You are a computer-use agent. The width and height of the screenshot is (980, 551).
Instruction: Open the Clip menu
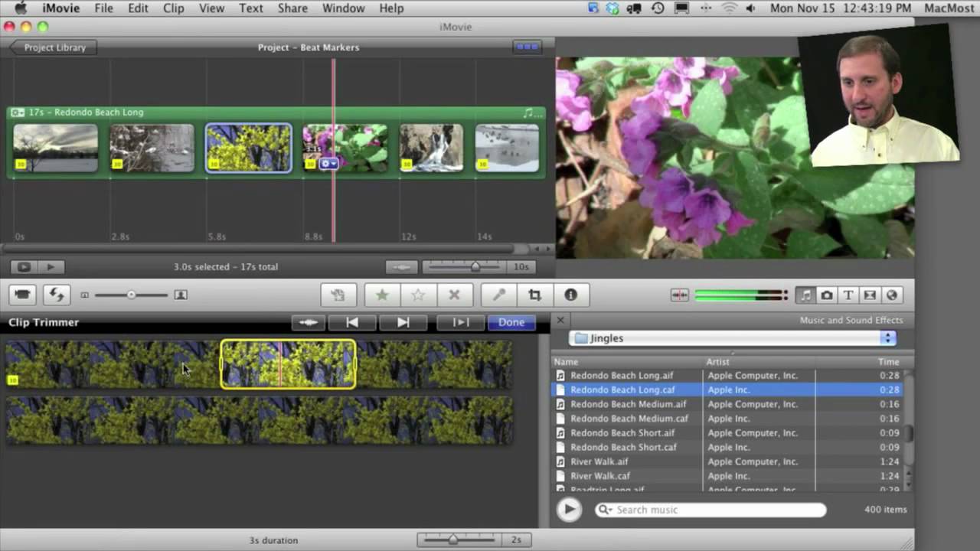coord(174,8)
